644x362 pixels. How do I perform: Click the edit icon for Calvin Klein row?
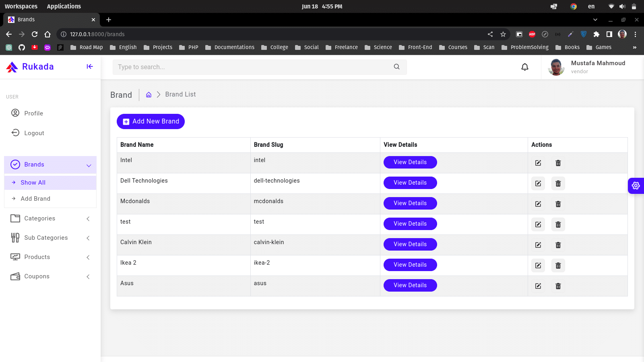pos(538,245)
